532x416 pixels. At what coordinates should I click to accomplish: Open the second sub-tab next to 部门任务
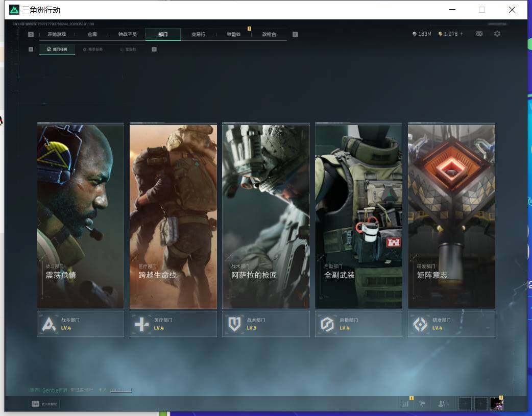tap(92, 49)
